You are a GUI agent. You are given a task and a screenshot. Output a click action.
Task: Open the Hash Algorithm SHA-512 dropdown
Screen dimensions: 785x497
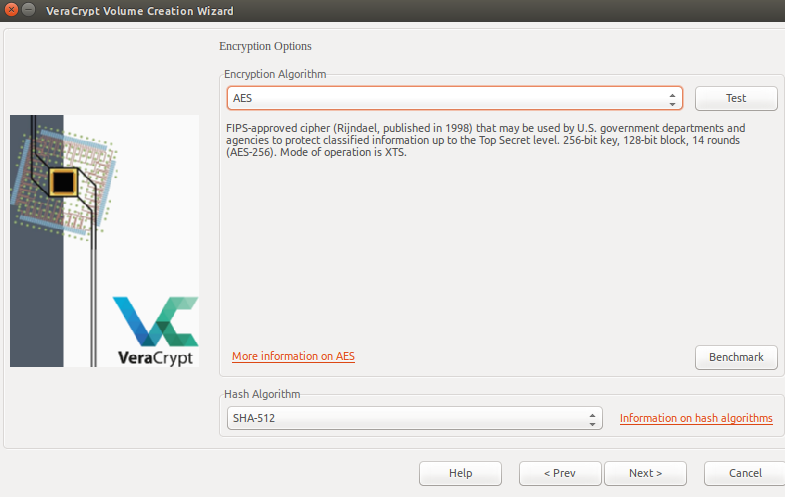415,418
